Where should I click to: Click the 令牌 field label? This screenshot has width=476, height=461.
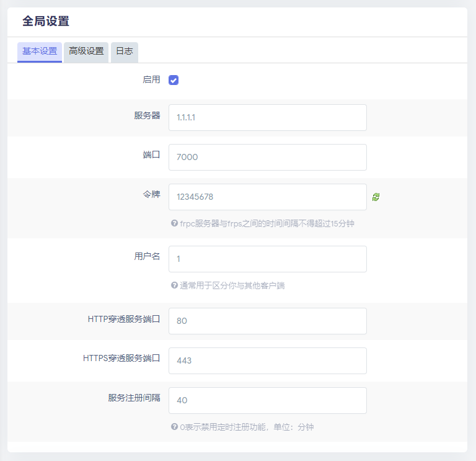(x=151, y=194)
